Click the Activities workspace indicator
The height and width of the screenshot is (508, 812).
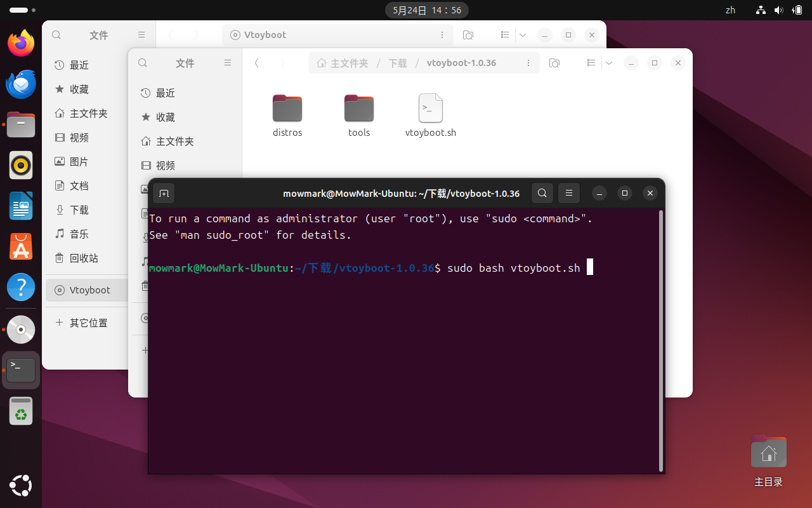click(22, 10)
